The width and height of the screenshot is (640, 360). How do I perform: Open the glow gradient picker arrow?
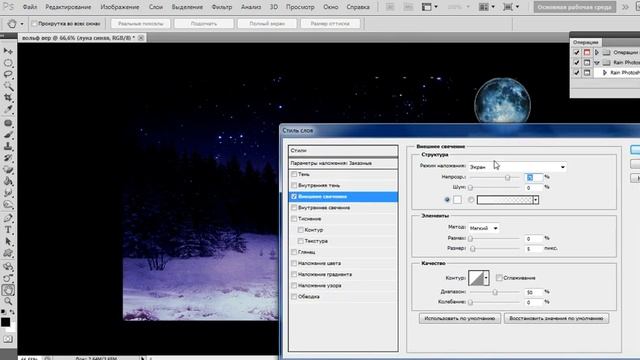pos(536,200)
